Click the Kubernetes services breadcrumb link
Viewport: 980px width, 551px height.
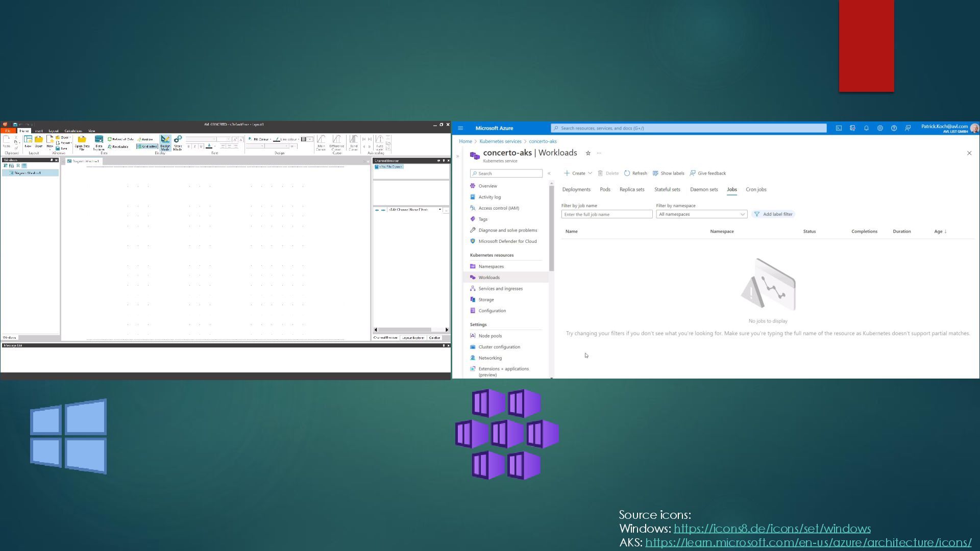tap(500, 141)
